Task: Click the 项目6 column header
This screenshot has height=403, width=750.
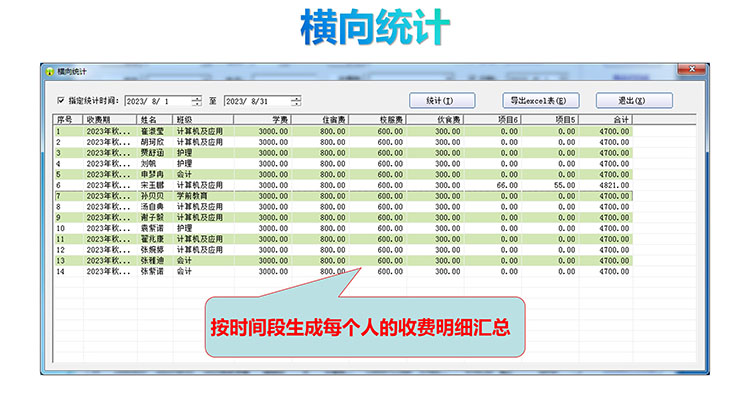Action: pos(492,120)
